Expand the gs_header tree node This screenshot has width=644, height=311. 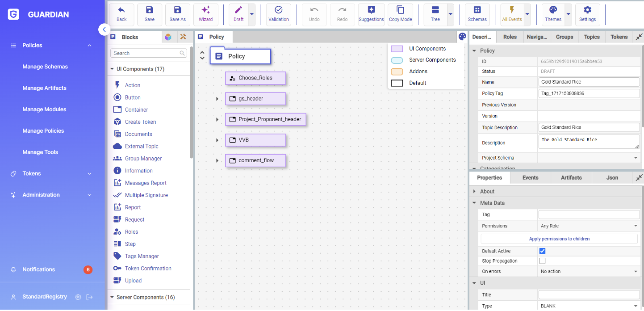click(x=217, y=99)
